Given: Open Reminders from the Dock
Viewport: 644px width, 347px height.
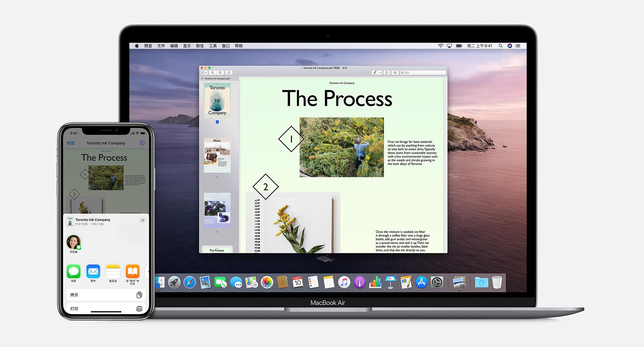Looking at the screenshot, I should click(x=313, y=283).
